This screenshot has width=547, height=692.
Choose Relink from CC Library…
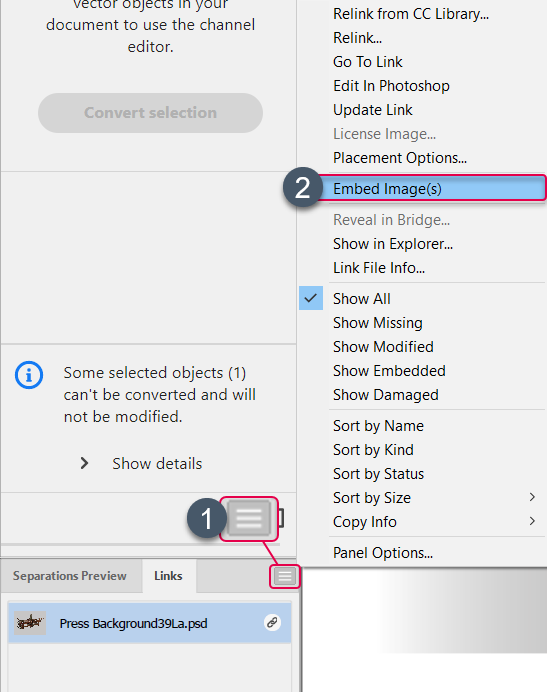point(411,14)
